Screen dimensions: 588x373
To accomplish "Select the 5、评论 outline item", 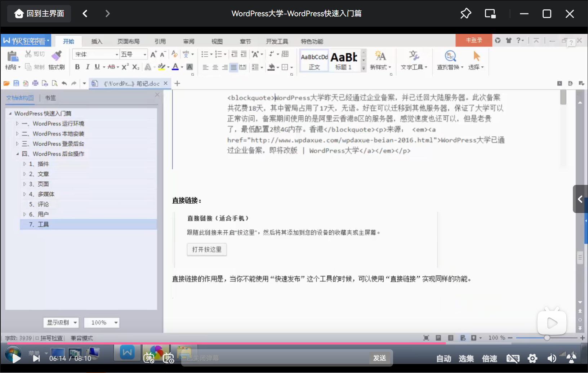I will (39, 204).
